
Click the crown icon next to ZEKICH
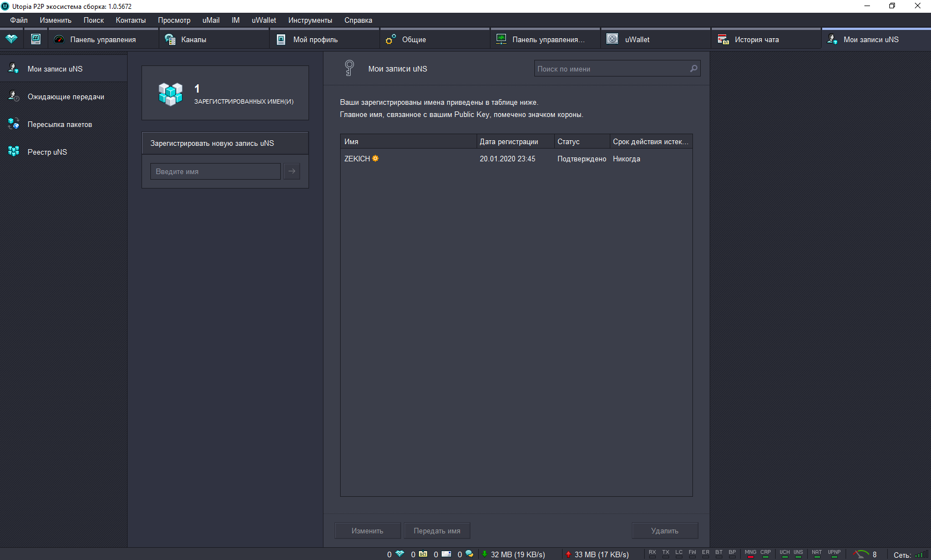[x=376, y=159]
